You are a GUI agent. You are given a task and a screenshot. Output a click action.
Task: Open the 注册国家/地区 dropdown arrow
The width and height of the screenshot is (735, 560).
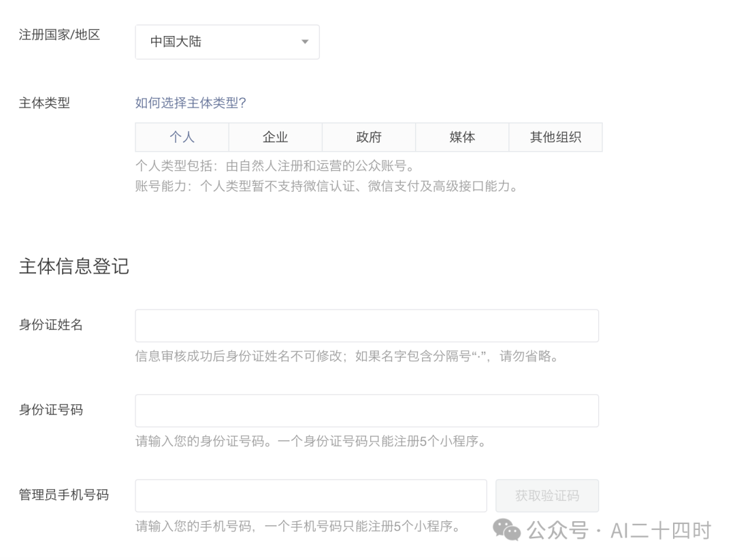pos(305,42)
